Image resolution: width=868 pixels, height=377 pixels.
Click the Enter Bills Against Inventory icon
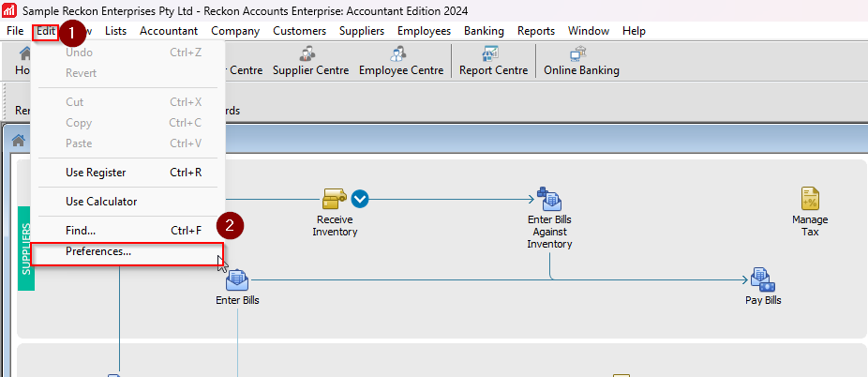point(549,198)
